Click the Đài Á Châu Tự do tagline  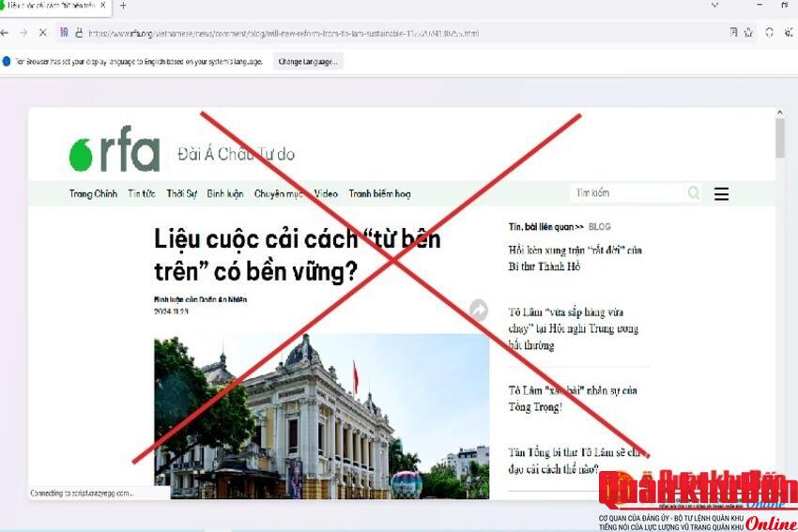pos(237,154)
